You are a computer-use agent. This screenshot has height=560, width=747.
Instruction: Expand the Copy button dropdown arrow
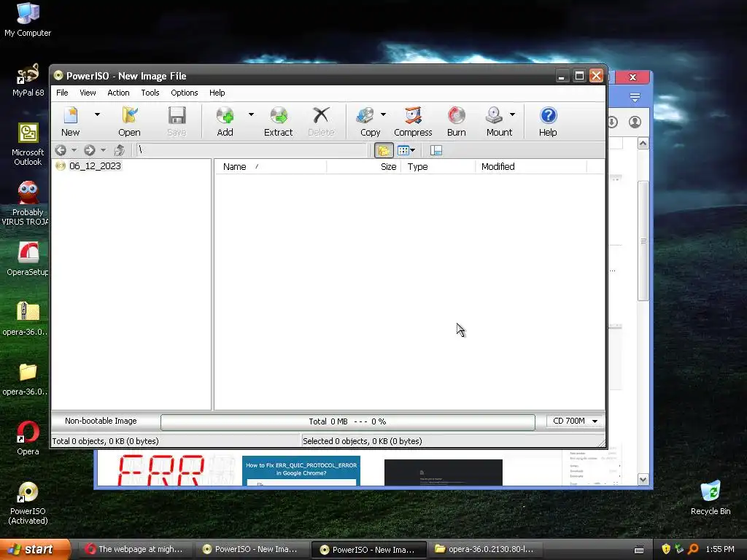click(383, 114)
